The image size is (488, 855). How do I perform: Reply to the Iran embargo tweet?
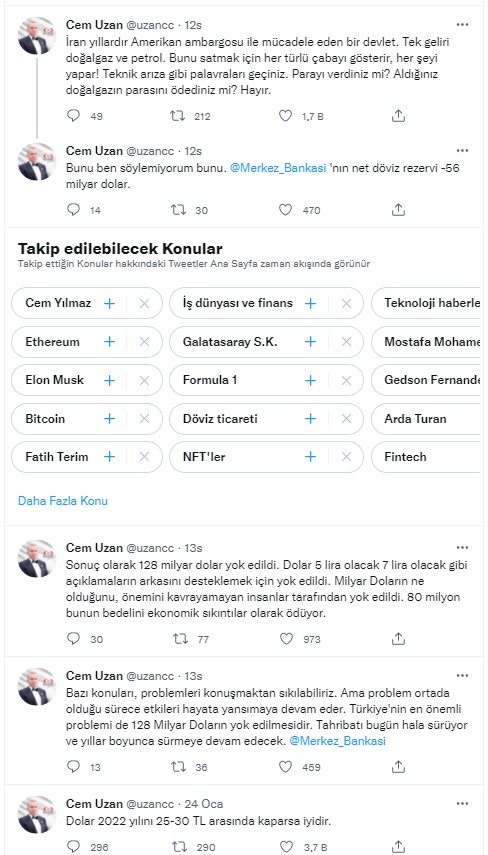[x=73, y=116]
